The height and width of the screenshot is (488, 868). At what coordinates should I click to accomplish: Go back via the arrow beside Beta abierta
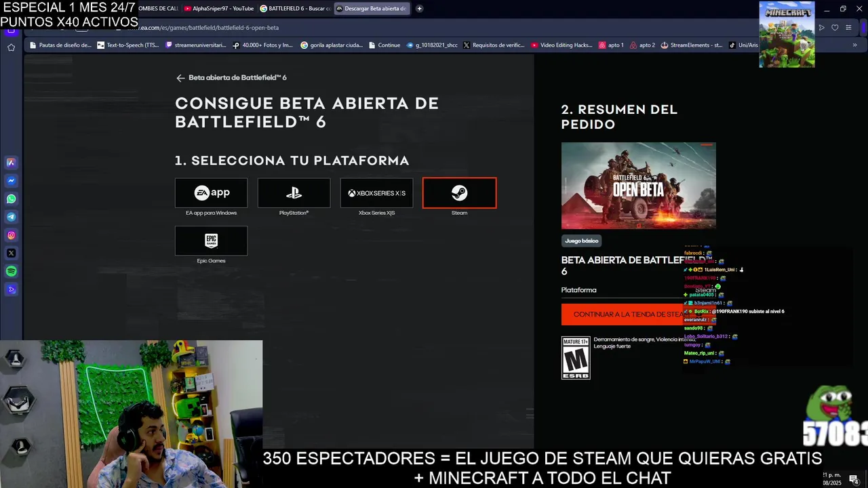point(180,78)
